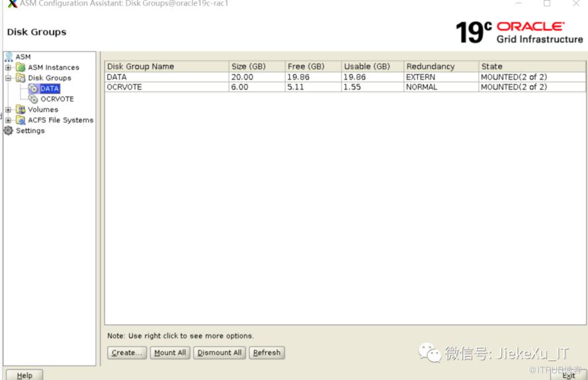
Task: Sort by the Size (GB) column header
Action: (257, 66)
